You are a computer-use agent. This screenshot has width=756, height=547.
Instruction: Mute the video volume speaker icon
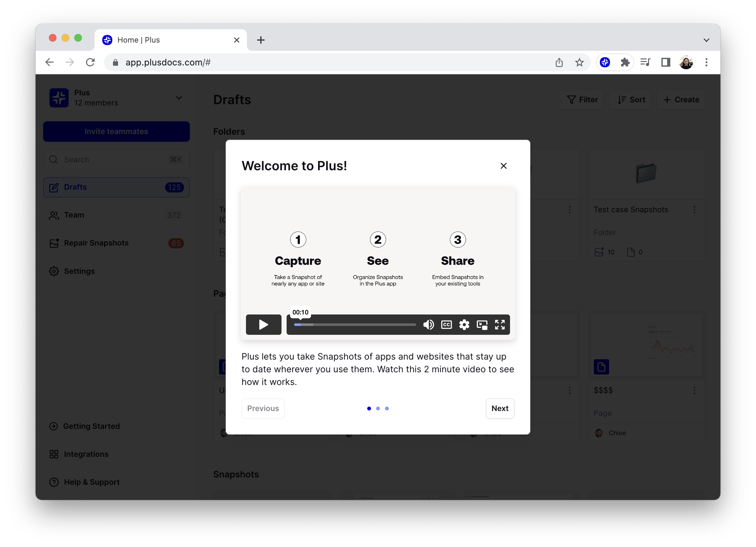428,325
